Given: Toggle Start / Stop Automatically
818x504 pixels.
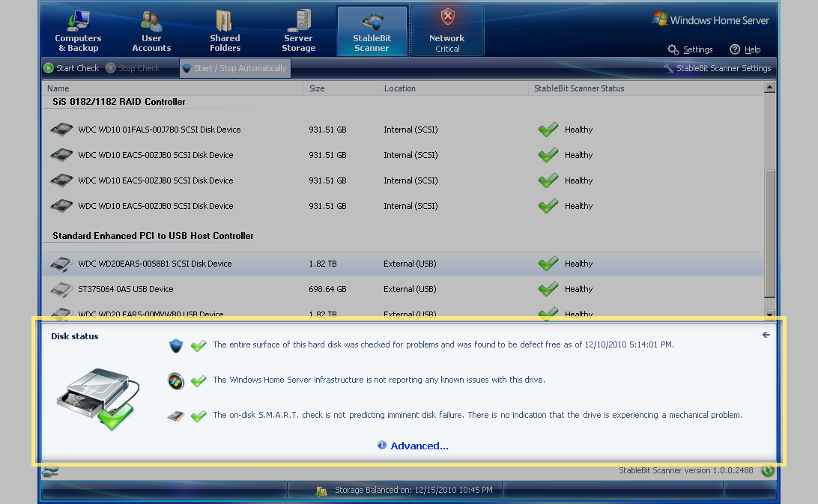Looking at the screenshot, I should (x=234, y=68).
